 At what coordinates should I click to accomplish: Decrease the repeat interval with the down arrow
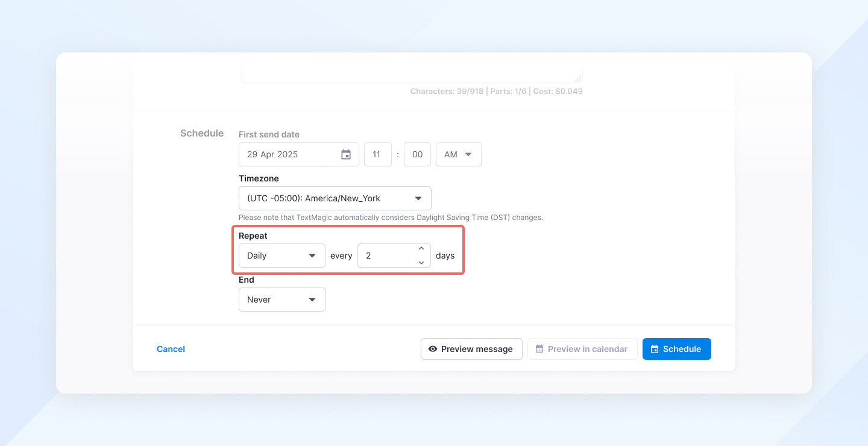(421, 263)
